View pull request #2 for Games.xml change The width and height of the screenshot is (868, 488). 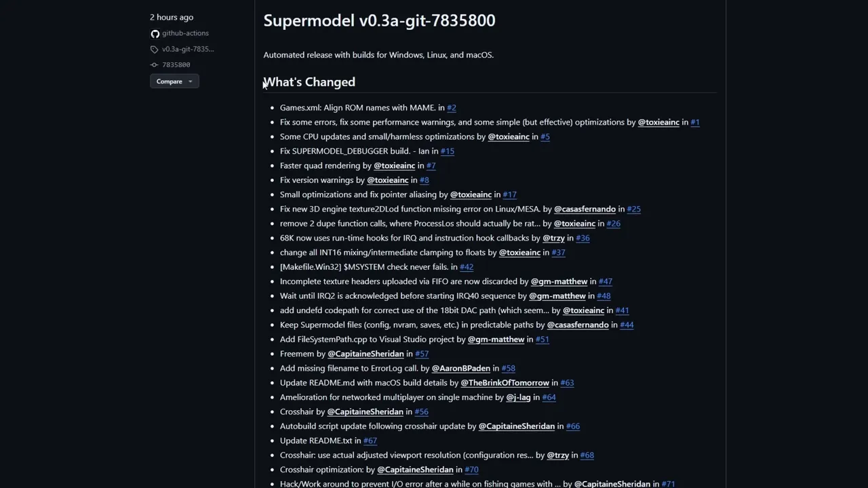click(x=451, y=107)
